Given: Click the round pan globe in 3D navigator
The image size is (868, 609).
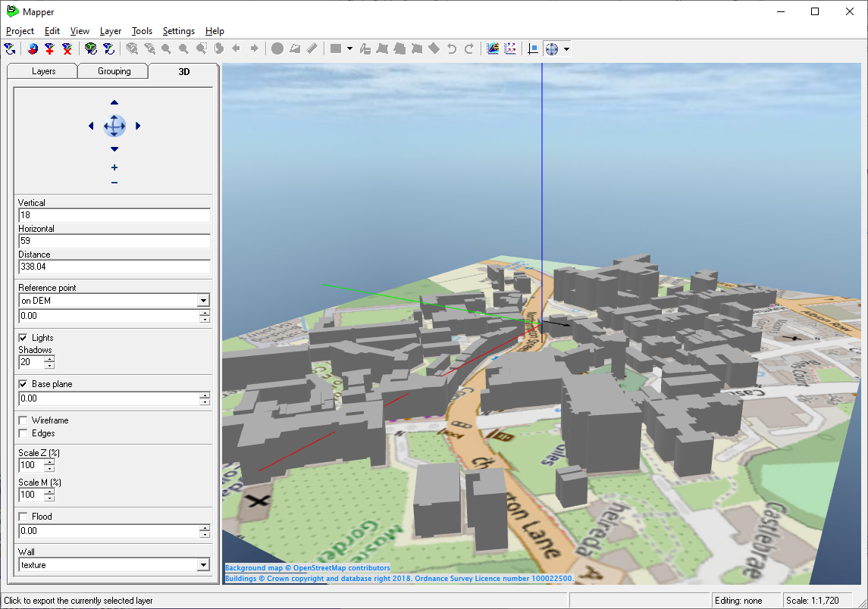Looking at the screenshot, I should tap(114, 126).
